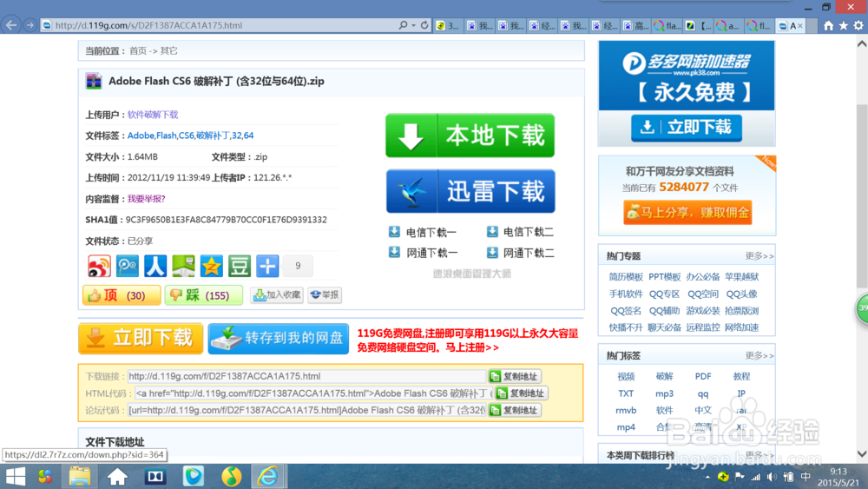The height and width of the screenshot is (489, 868).
Task: Go forward with the browser forward arrow
Action: click(x=30, y=25)
